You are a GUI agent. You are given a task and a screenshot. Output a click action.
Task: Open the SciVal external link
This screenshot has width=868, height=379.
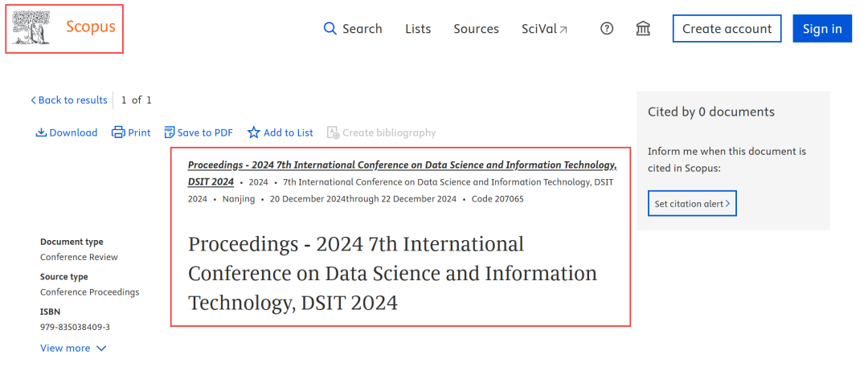(x=544, y=29)
